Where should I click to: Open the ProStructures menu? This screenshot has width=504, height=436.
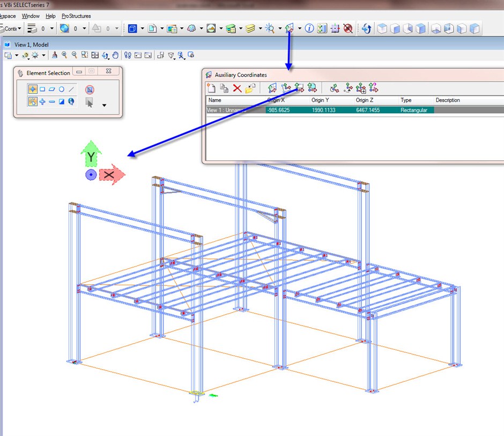tap(76, 16)
